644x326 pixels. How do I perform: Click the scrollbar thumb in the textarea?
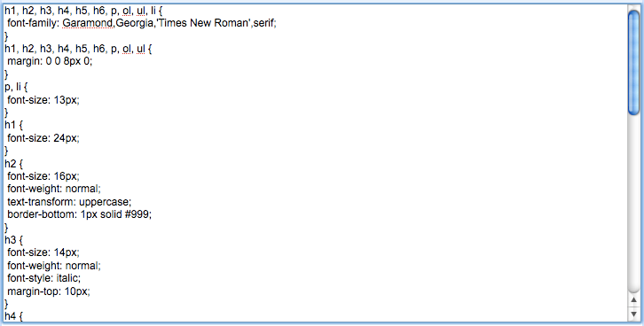tap(633, 62)
